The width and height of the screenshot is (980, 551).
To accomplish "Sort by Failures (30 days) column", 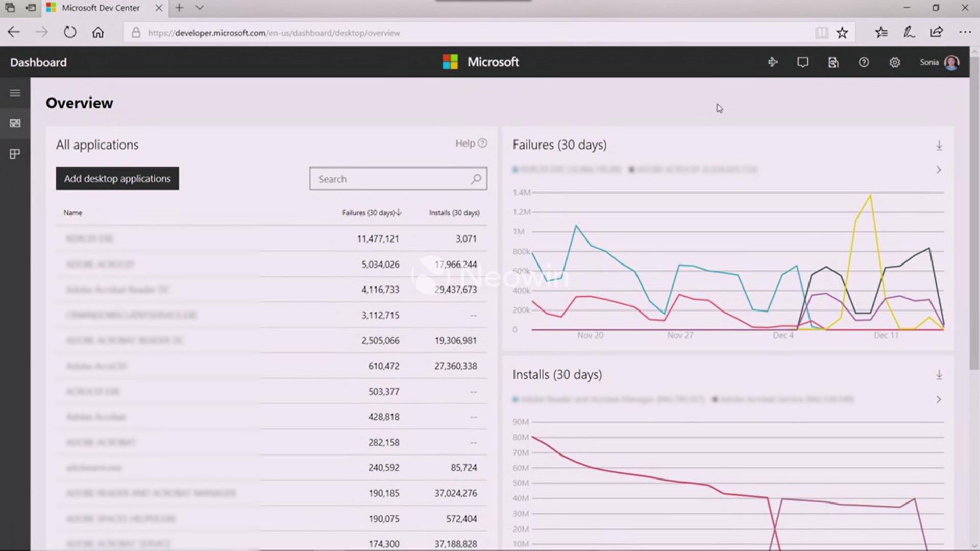I will tap(372, 213).
